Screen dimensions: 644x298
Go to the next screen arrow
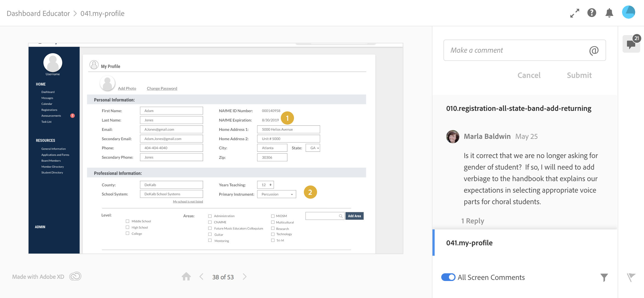point(245,277)
